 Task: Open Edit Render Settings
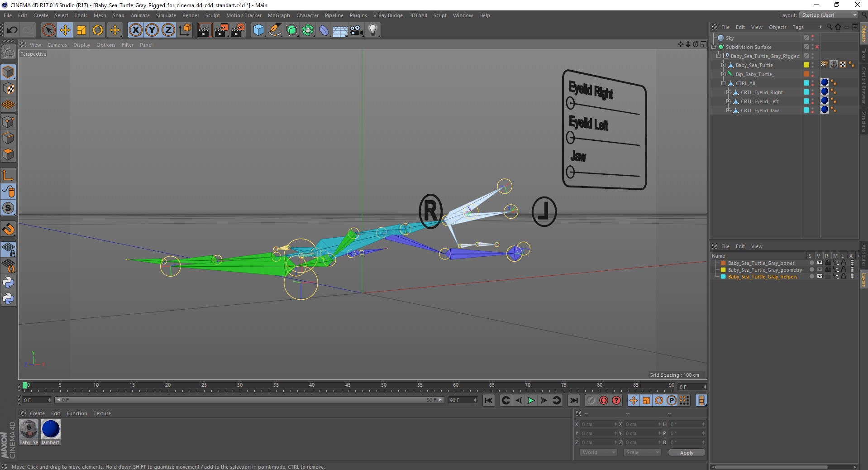238,30
